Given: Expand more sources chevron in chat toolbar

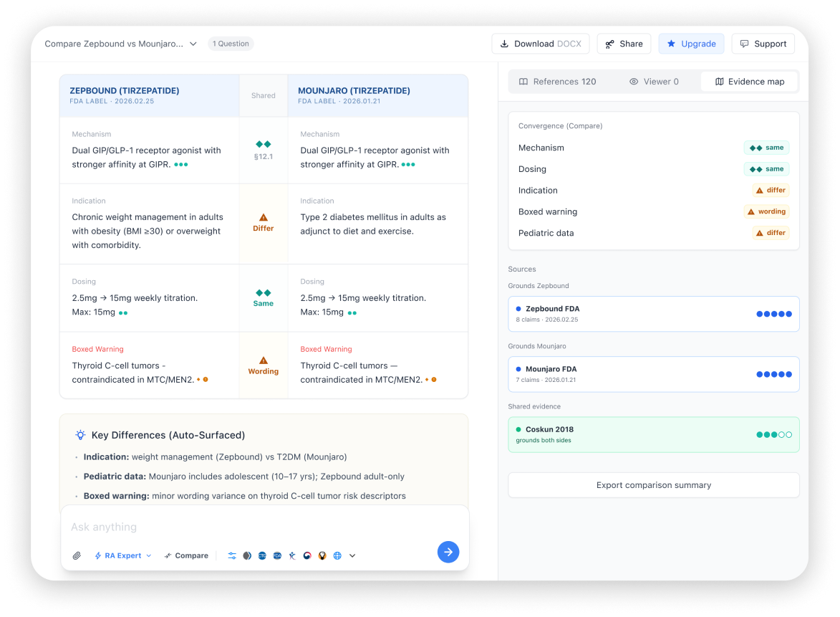Looking at the screenshot, I should point(352,556).
